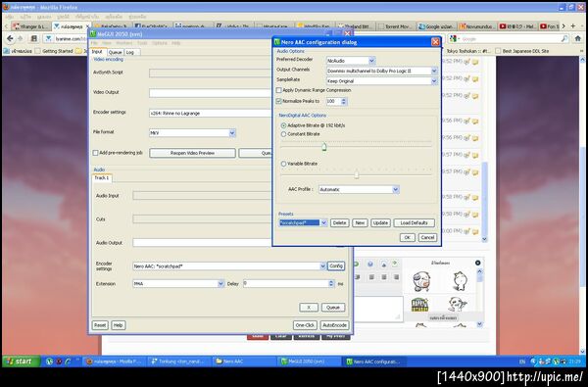
Task: Switch to MeGUI 2050 taskbar item
Action: click(309, 362)
